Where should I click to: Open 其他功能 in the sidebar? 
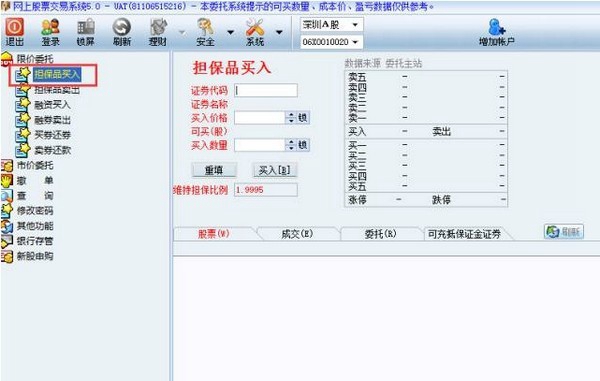coord(35,226)
